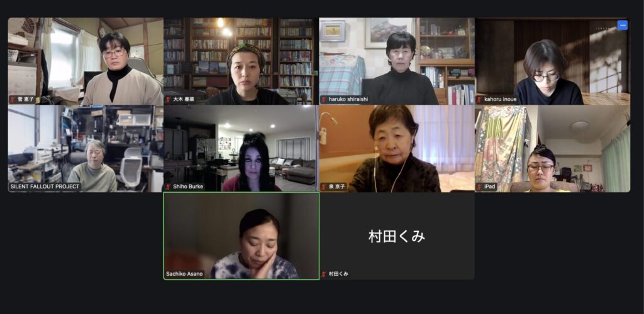
Task: Select Shiho Burke's video tile
Action: [x=241, y=148]
